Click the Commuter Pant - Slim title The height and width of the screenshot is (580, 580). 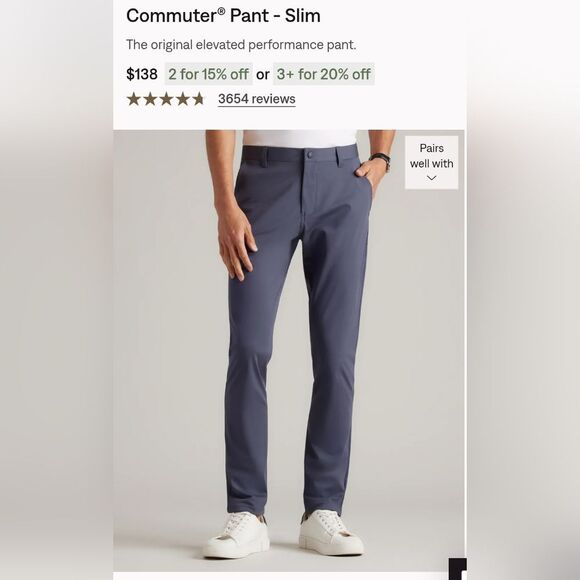tap(223, 16)
